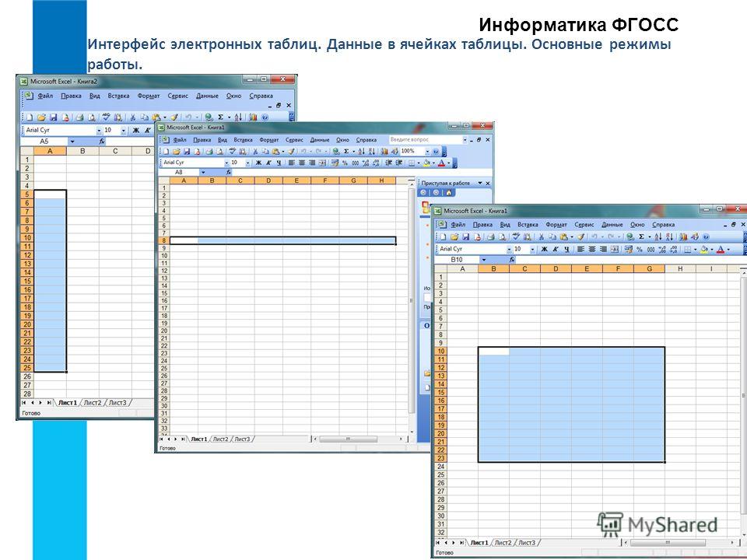Click Save icon in Книга2 window
The width and height of the screenshot is (747, 560).
(54, 117)
